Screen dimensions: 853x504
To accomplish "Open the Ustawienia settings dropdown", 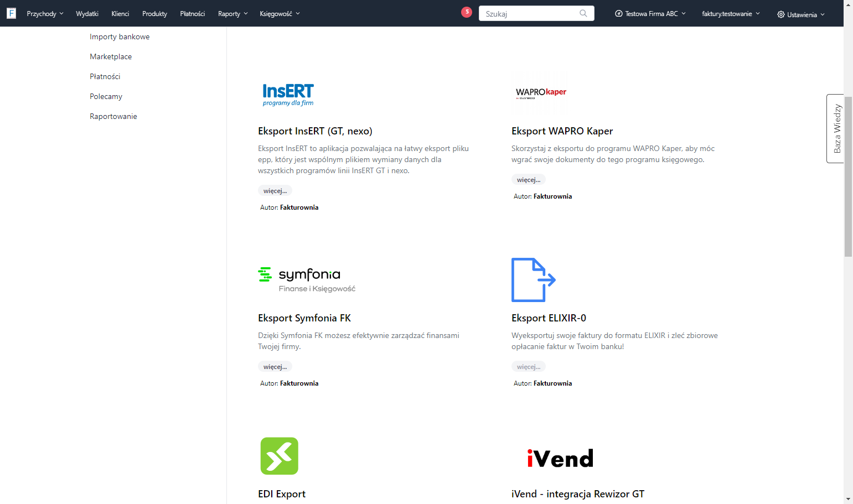I will (801, 14).
